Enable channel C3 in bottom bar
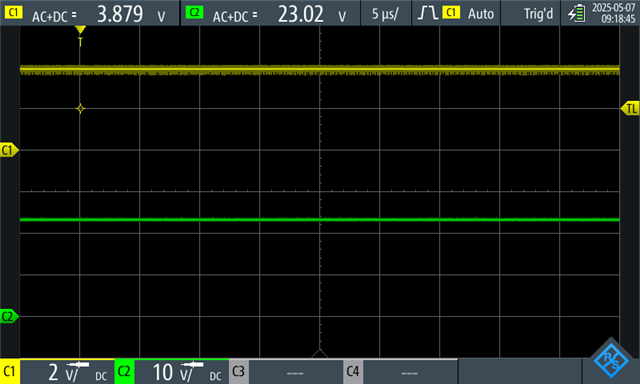This screenshot has height=384, width=640. (x=239, y=372)
